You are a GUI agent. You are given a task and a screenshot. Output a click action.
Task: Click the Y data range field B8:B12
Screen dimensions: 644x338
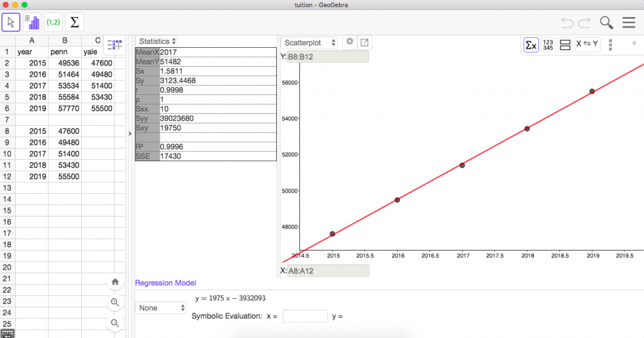[327, 57]
